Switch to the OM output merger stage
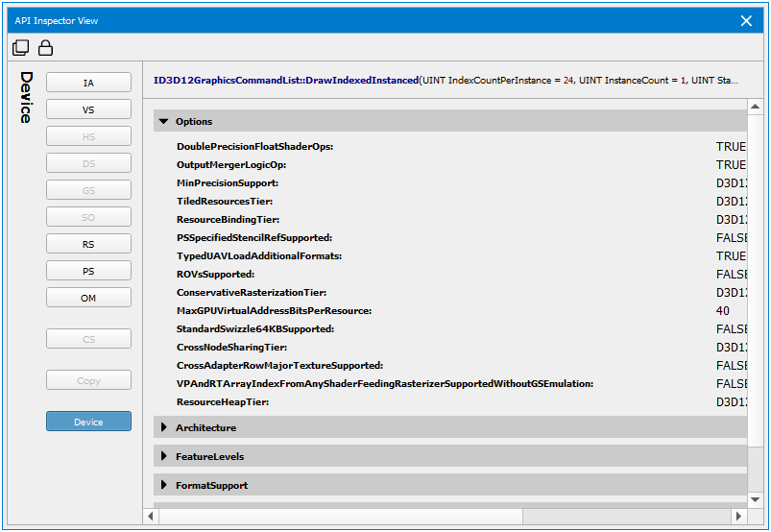This screenshot has width=771, height=532. 88,298
